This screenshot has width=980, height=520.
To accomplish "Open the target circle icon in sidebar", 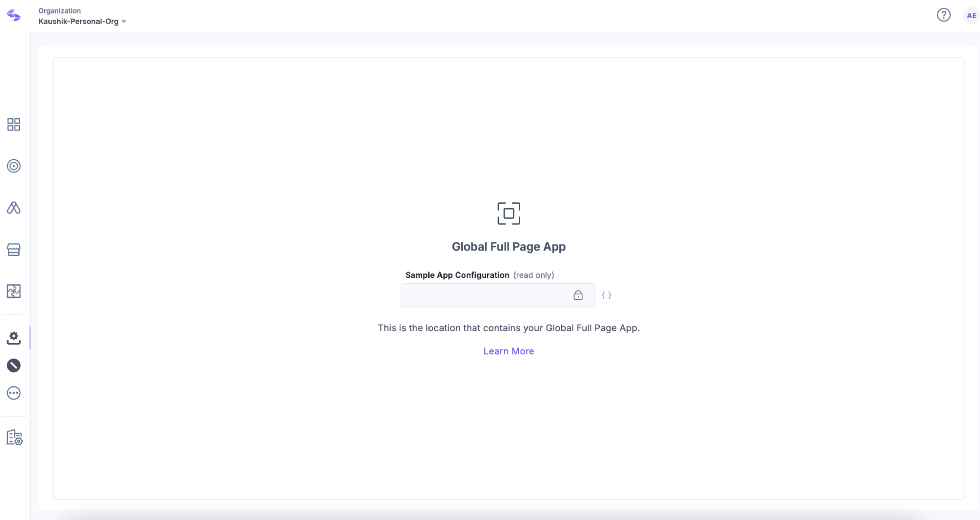I will click(14, 166).
